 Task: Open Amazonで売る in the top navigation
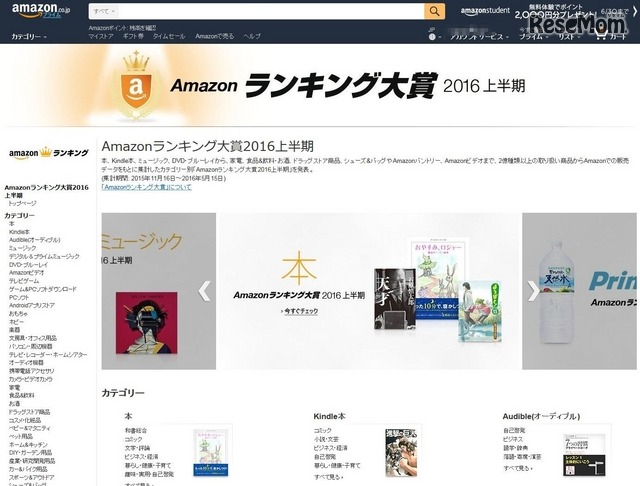[215, 36]
